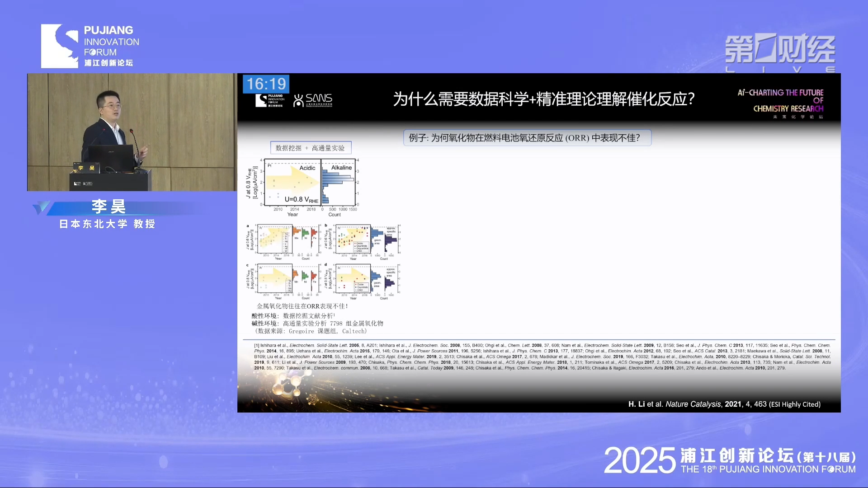
Task: Click chart panel d
Action: pos(362,282)
